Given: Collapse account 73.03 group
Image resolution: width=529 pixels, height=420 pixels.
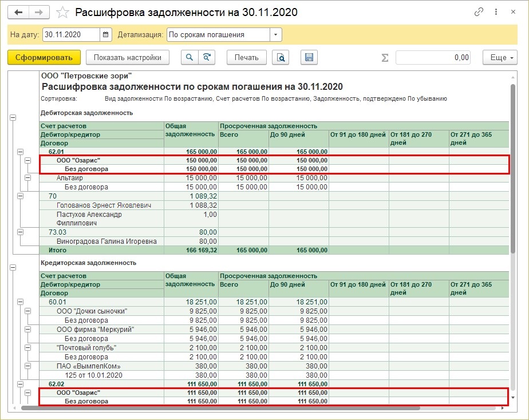Looking at the screenshot, I should point(20,232).
